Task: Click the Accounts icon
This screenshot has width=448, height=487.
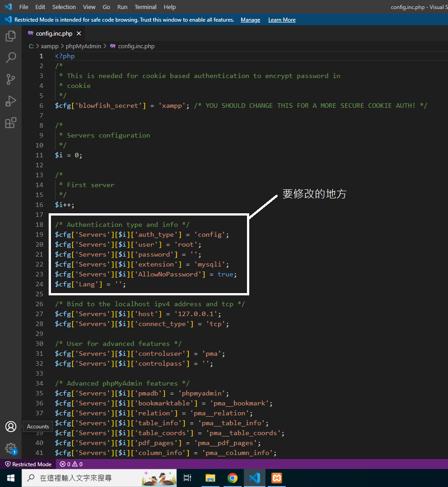Action: pos(11,427)
